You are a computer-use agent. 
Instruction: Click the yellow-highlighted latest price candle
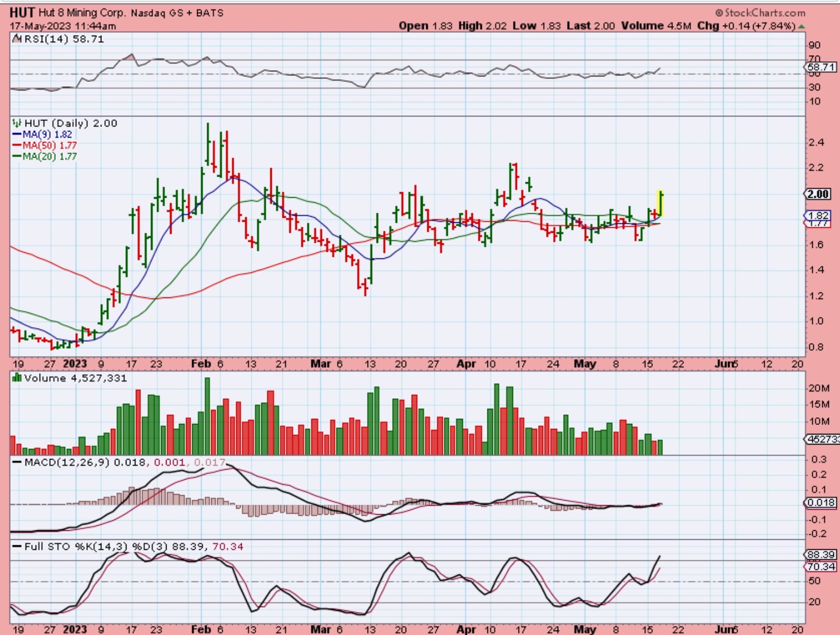(x=661, y=204)
